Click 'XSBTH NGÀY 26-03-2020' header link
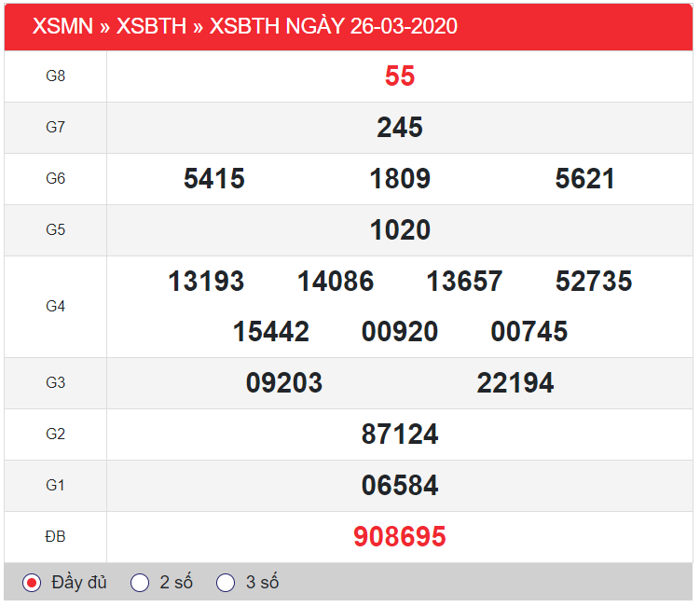The width and height of the screenshot is (700, 607). 334,26
